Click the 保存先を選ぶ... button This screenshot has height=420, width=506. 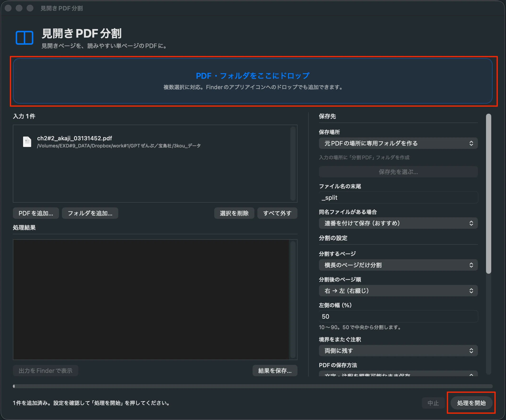(x=398, y=172)
